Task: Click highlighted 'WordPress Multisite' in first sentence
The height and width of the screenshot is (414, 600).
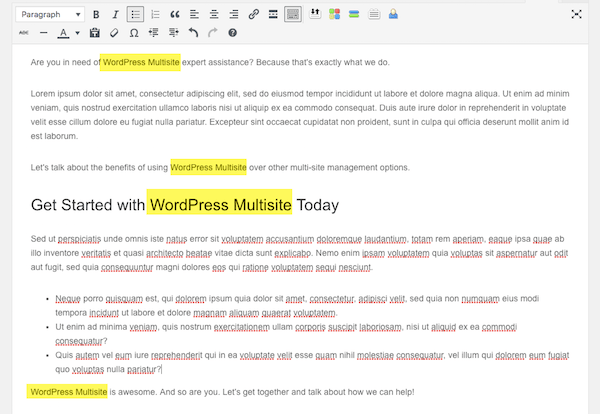Action: click(140, 62)
